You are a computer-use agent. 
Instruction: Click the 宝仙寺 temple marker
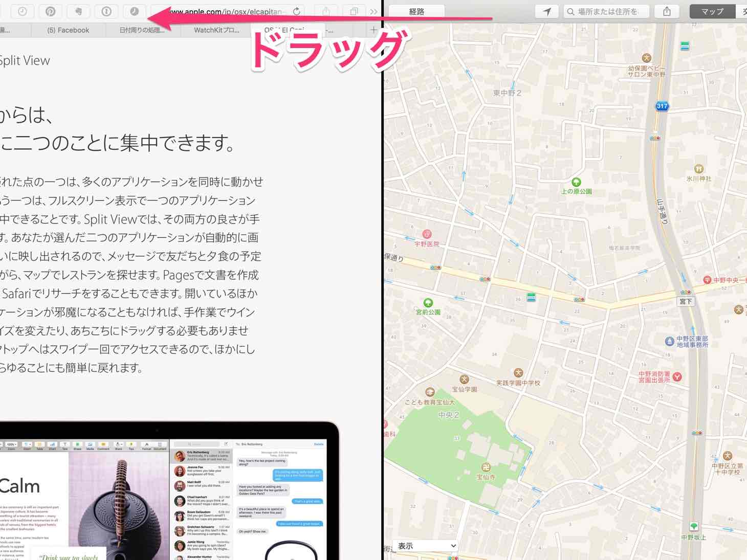coord(486,467)
